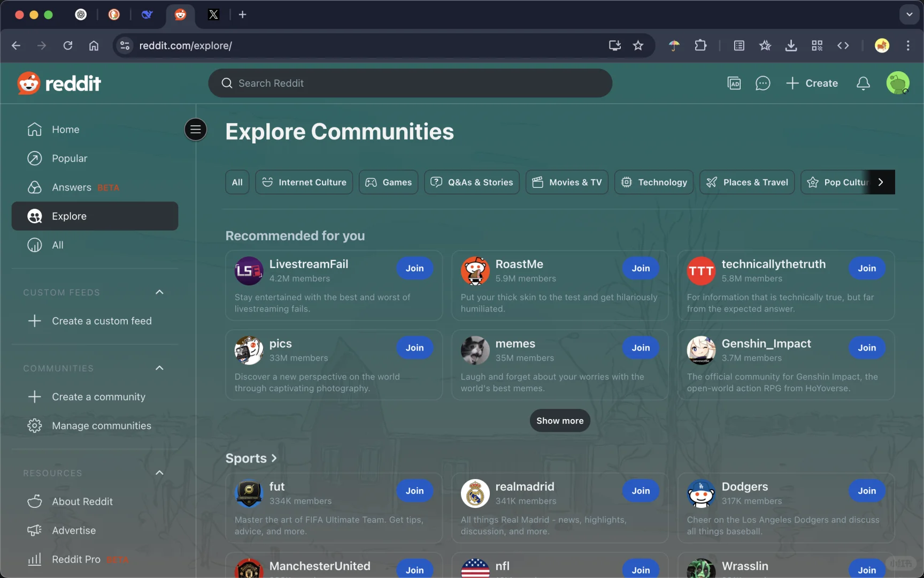Viewport: 924px width, 578px height.
Task: Open Answers in the sidebar
Action: point(95,187)
